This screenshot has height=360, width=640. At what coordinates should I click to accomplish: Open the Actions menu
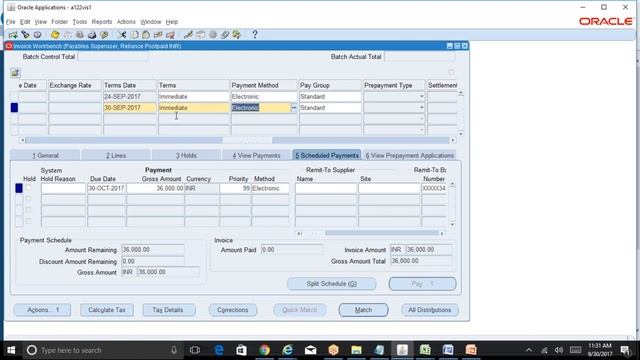pos(126,22)
